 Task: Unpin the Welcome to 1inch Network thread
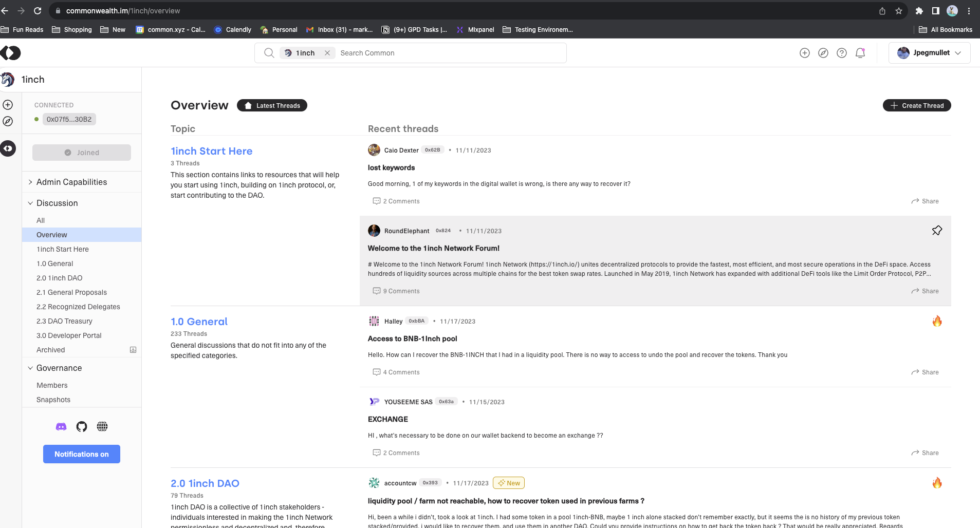point(937,231)
